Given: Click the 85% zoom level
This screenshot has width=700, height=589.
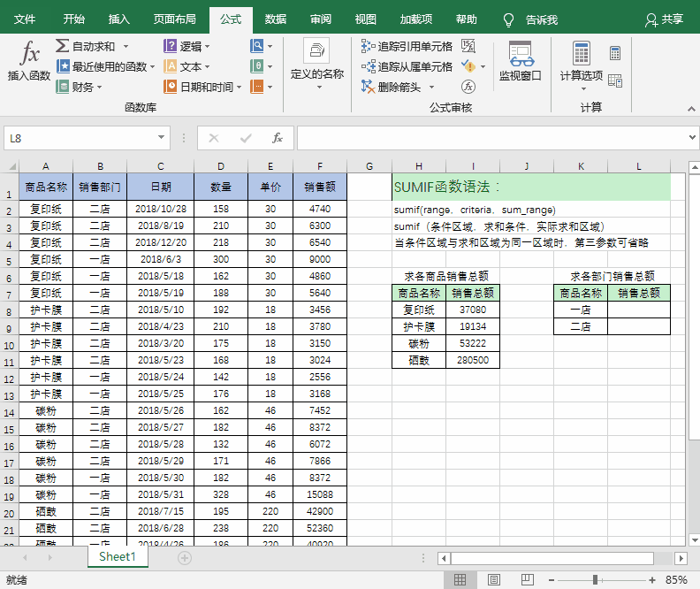Looking at the screenshot, I should tap(676, 580).
